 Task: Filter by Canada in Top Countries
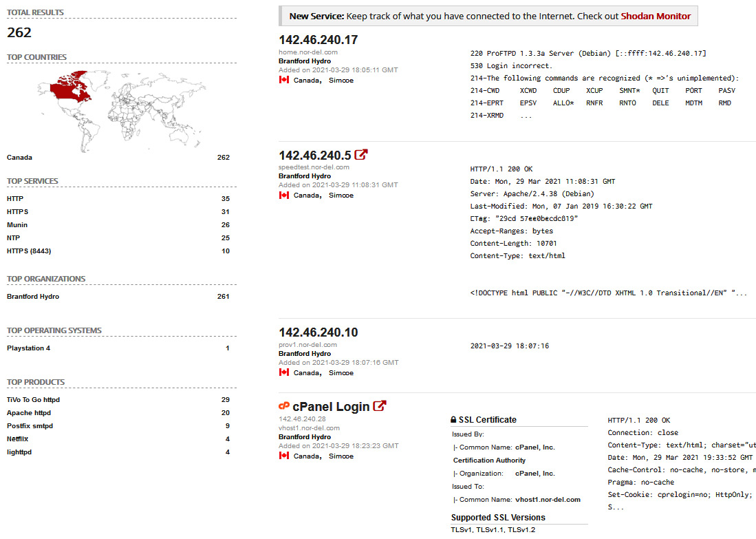tap(19, 158)
